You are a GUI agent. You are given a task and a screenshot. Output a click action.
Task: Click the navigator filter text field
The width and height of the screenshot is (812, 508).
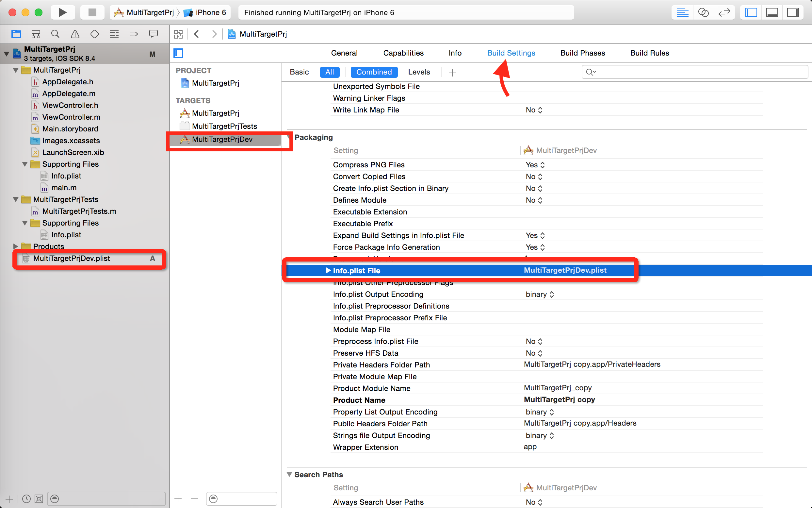coord(106,499)
